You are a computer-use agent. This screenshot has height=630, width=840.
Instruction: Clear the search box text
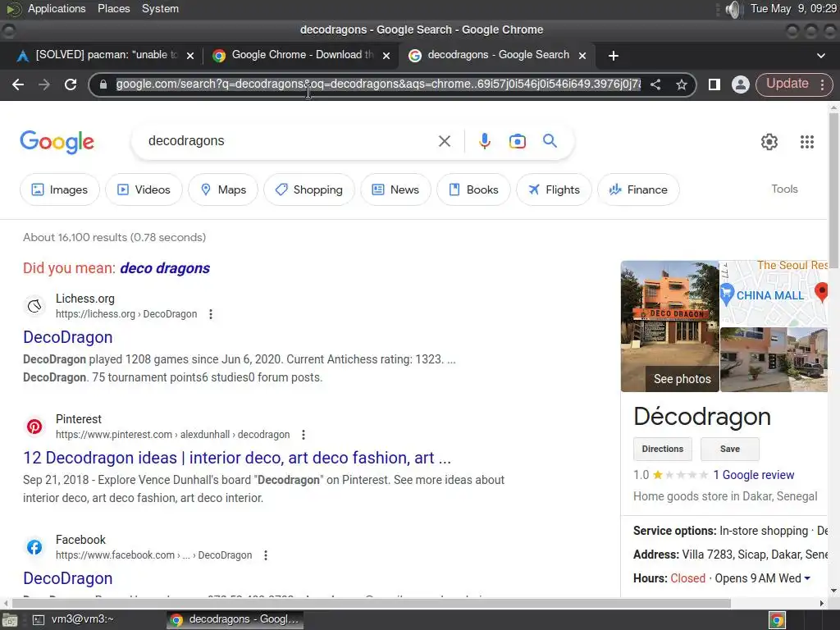[445, 141]
